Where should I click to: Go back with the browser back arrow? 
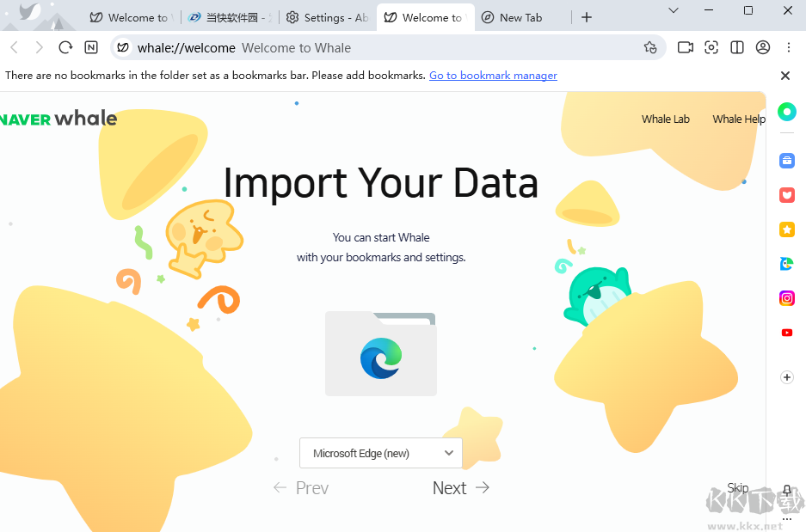click(15, 48)
